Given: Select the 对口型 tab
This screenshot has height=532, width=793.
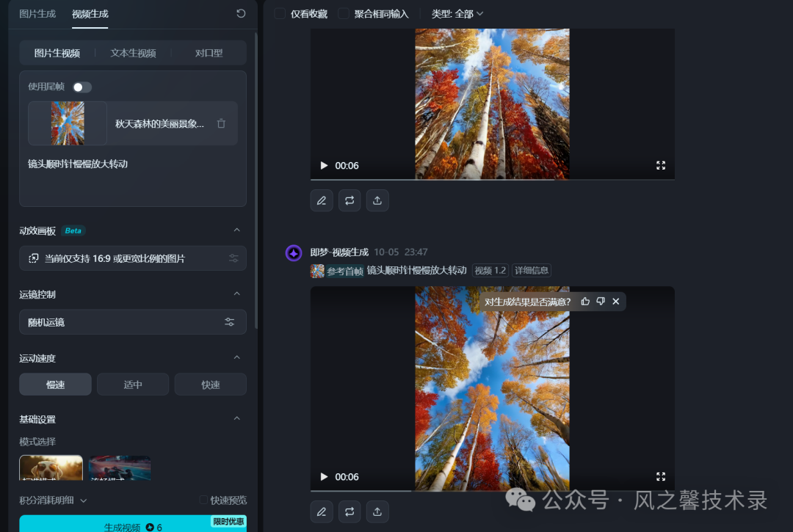Looking at the screenshot, I should 209,53.
